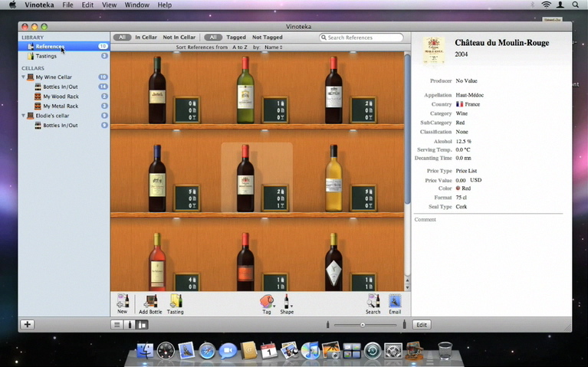Open the Window menu
This screenshot has height=367, width=588.
point(137,5)
